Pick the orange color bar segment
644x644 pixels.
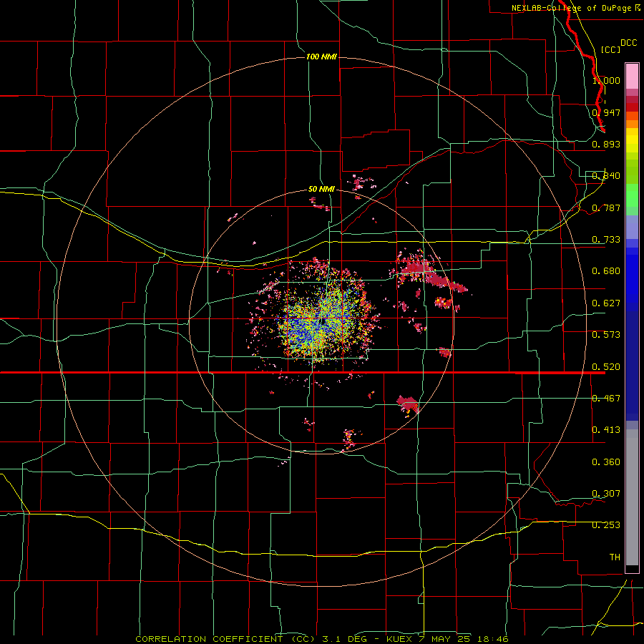(632, 124)
